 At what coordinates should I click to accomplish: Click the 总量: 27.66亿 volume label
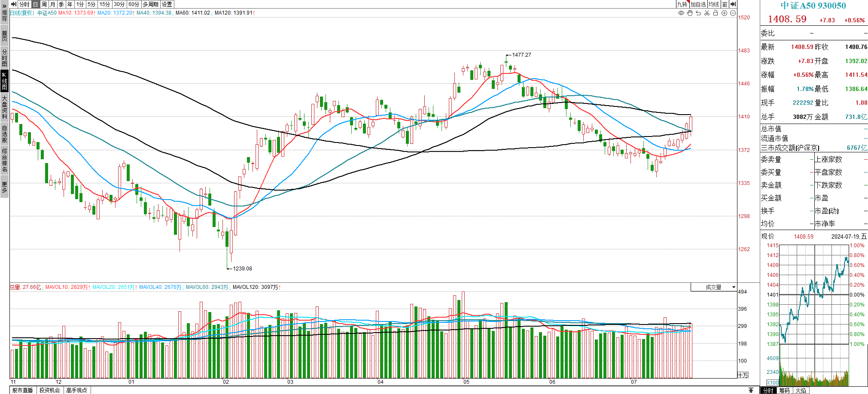click(x=26, y=287)
